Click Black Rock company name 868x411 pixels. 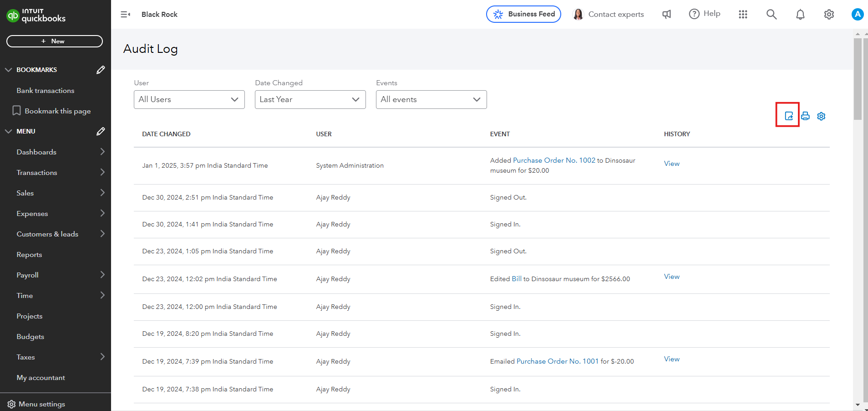point(159,15)
